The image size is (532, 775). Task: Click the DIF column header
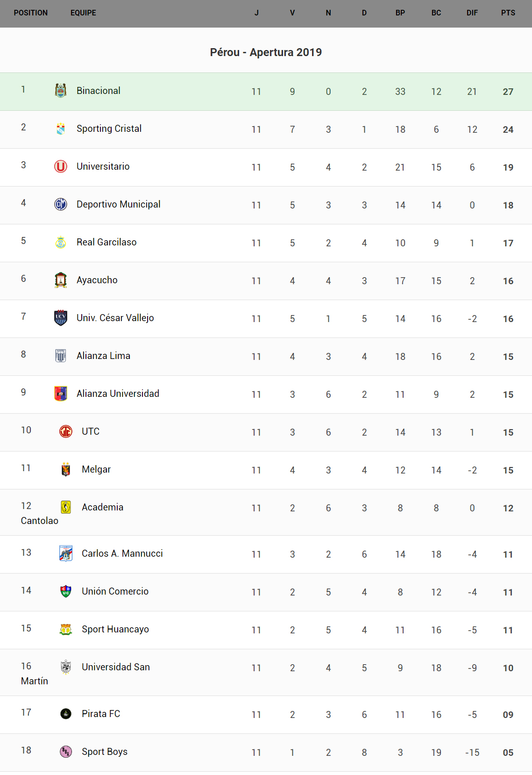472,13
